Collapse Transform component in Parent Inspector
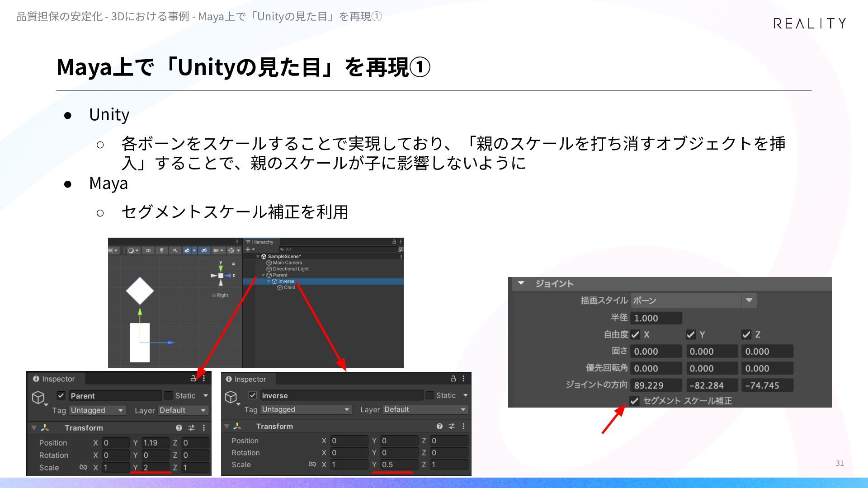The width and height of the screenshot is (868, 488). (34, 428)
